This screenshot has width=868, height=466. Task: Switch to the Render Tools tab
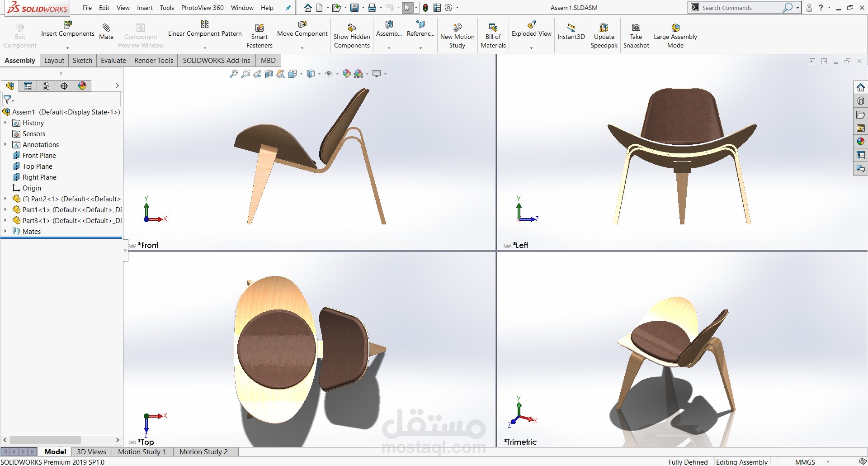coord(154,61)
